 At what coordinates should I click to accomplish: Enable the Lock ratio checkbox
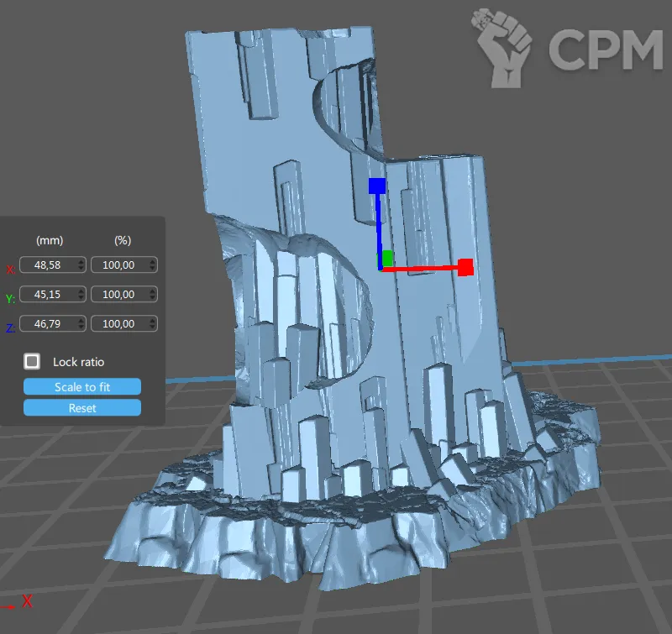33,361
